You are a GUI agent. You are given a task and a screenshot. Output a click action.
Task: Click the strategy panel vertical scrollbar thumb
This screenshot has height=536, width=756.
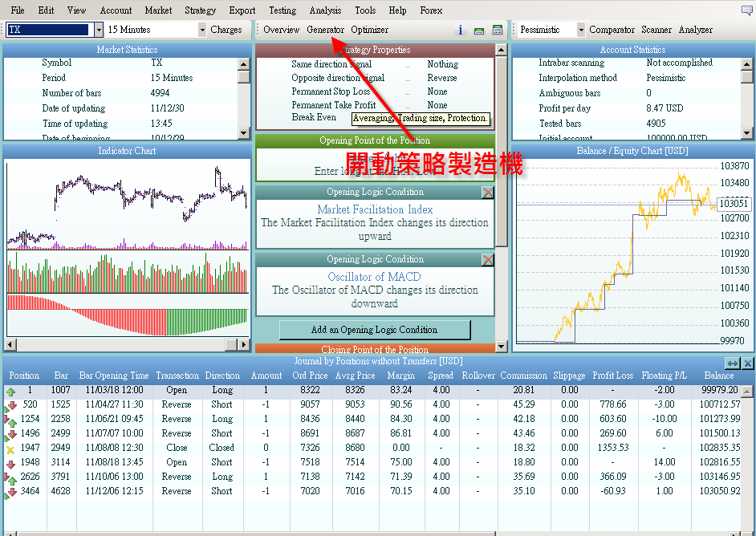point(501,152)
